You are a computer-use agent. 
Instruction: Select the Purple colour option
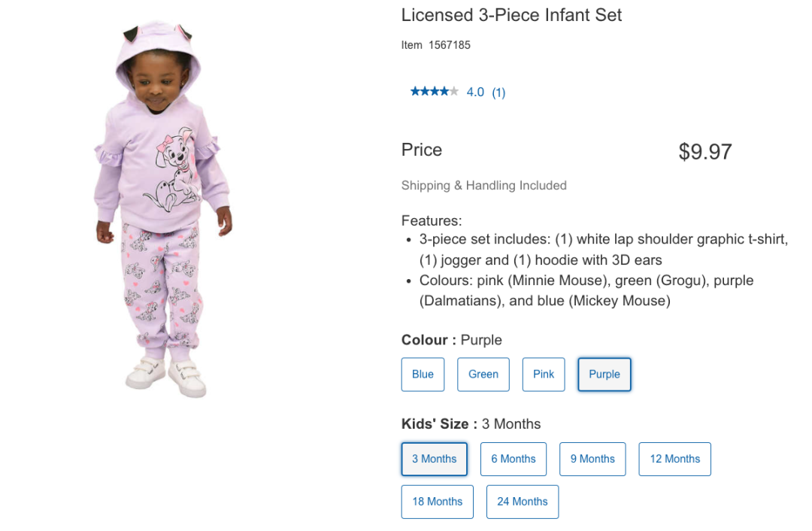click(604, 375)
